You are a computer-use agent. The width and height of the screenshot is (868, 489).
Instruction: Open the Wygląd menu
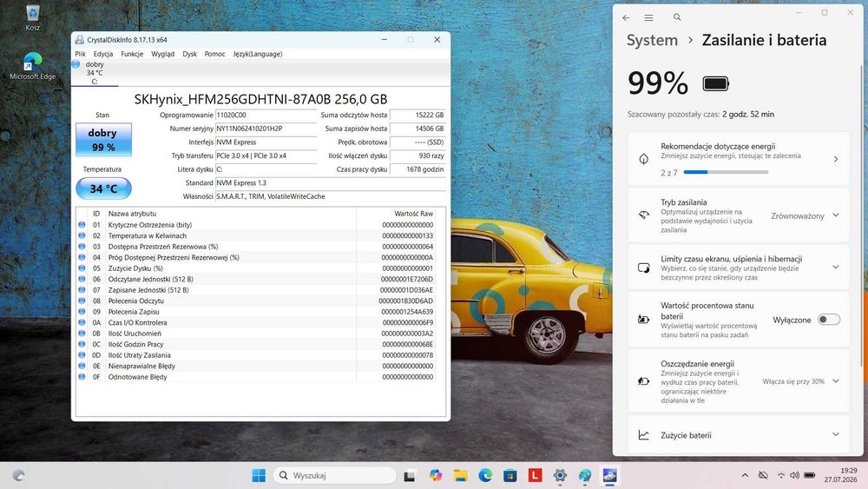[163, 54]
